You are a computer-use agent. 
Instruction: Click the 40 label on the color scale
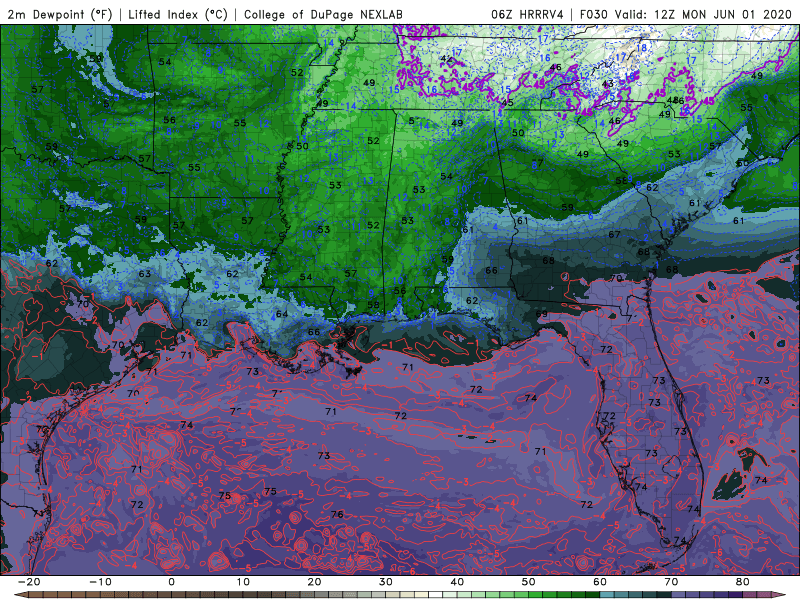pos(457,582)
